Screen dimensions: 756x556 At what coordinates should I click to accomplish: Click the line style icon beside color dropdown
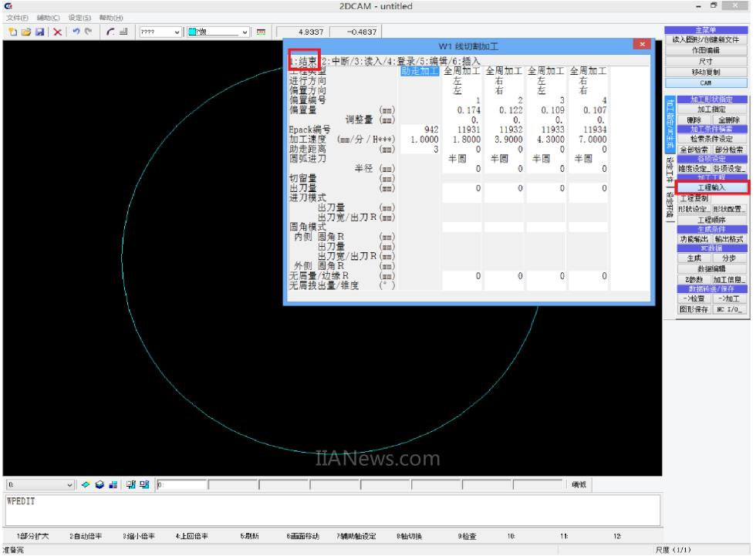click(x=261, y=32)
